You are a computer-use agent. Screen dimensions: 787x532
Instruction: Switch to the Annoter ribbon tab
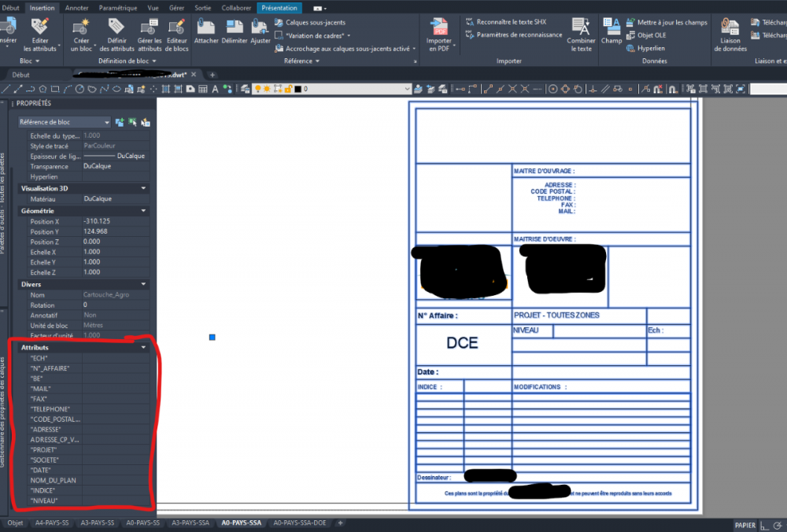77,8
